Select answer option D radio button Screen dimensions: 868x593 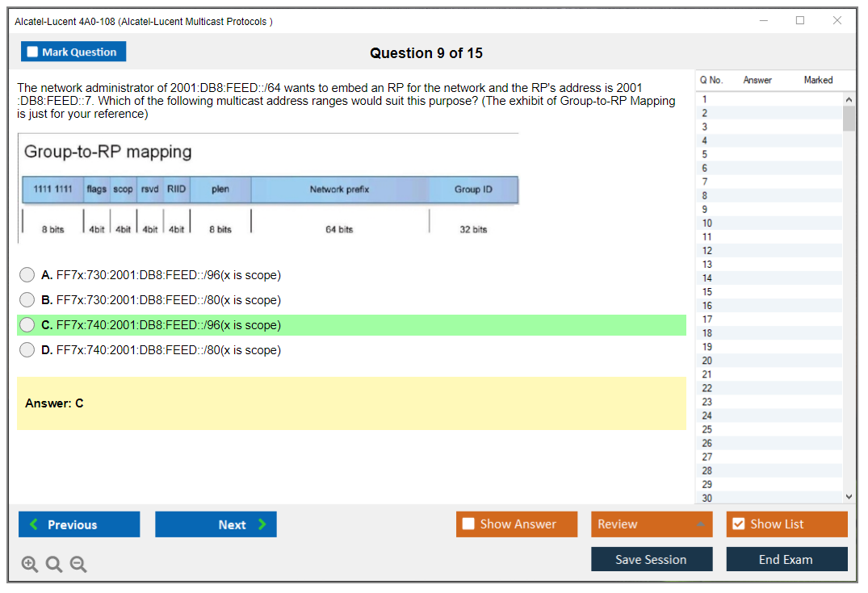27,350
